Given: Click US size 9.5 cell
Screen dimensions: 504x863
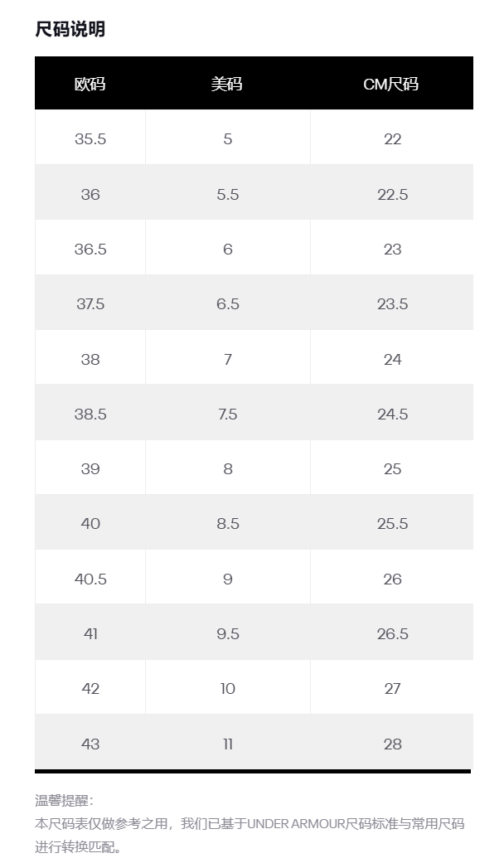Looking at the screenshot, I should [227, 633].
